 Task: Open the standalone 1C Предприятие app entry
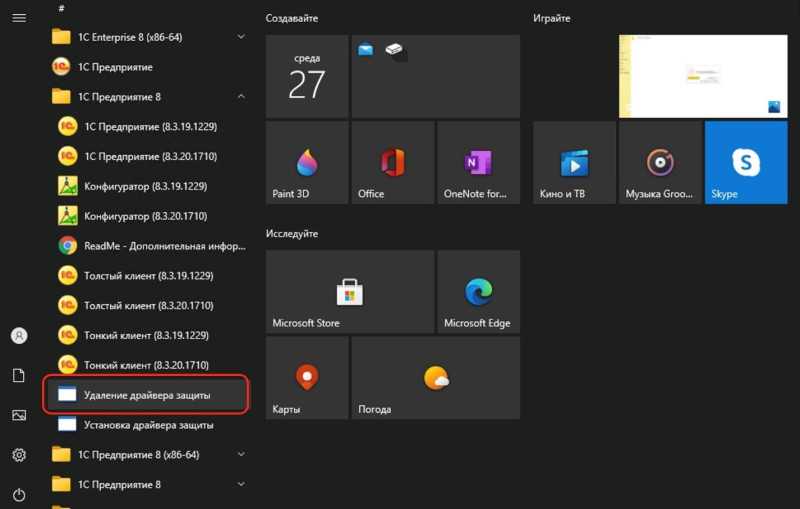148,67
